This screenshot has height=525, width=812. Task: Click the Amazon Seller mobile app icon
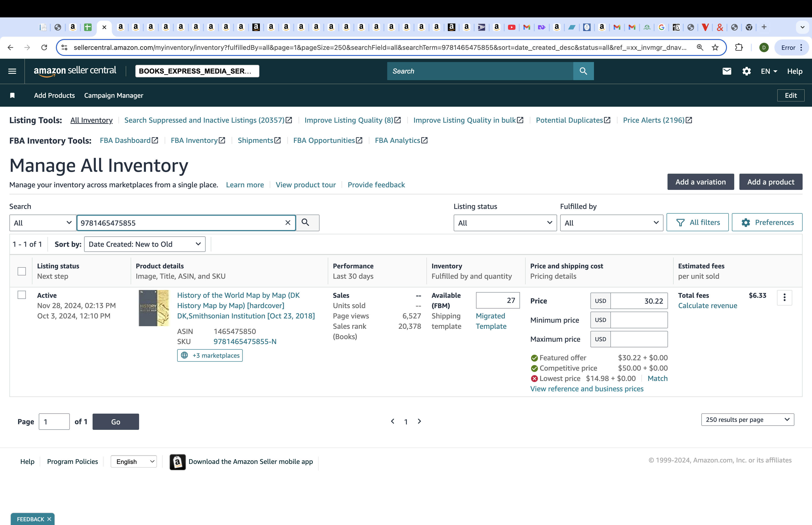(x=178, y=462)
